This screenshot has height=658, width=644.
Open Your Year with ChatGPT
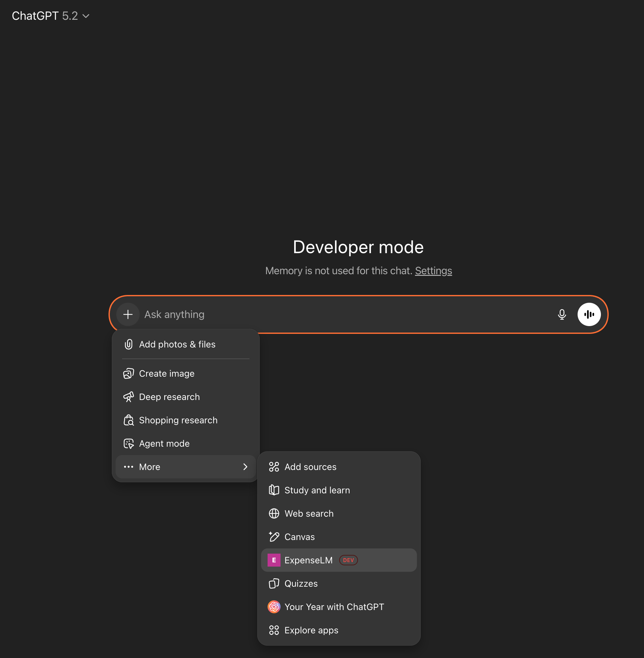[x=334, y=606]
